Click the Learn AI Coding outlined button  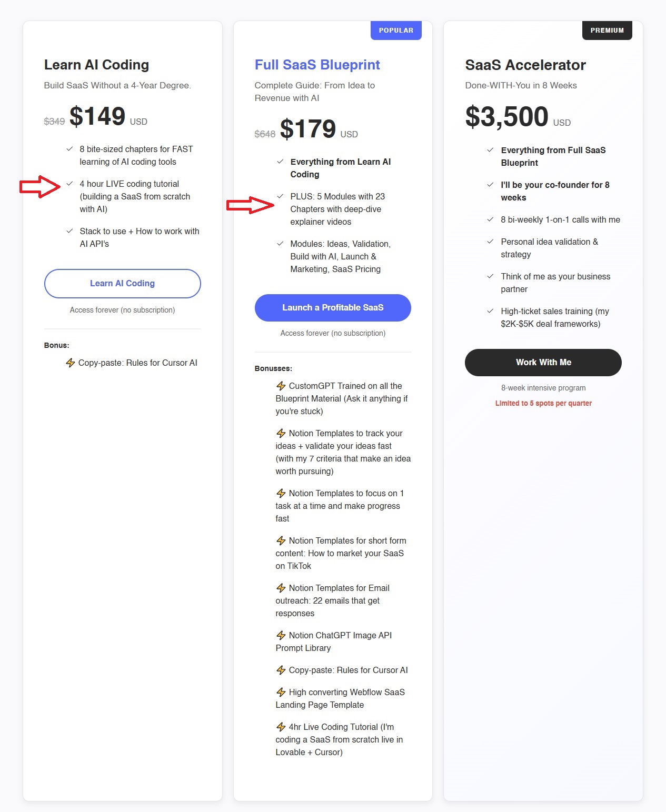[122, 284]
